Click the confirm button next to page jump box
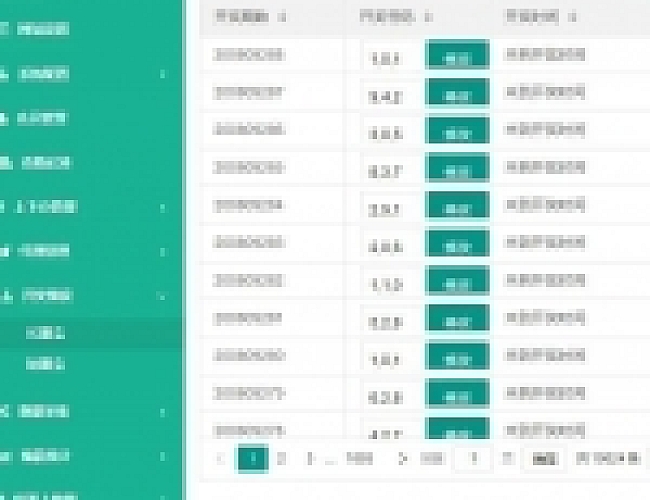The height and width of the screenshot is (500, 650). (543, 458)
